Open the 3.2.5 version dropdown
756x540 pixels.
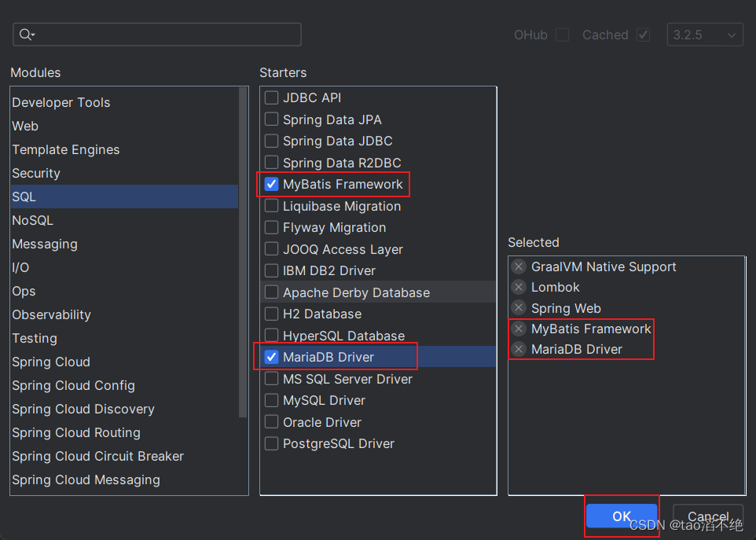click(705, 35)
